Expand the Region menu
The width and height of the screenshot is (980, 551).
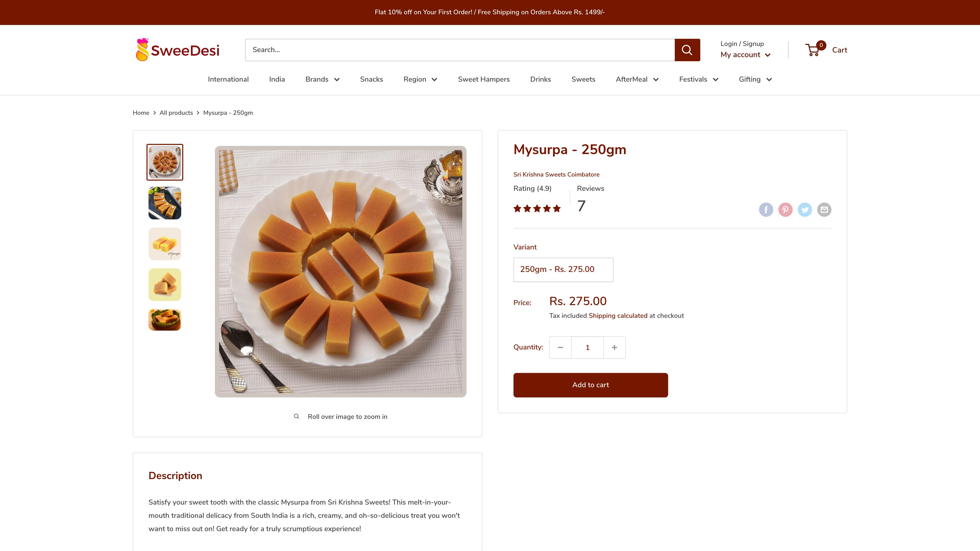tap(420, 79)
